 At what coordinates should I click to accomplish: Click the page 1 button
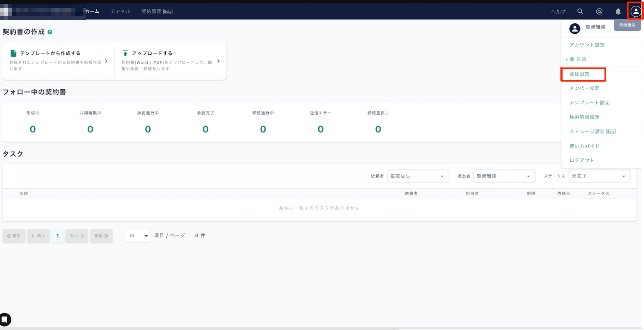tap(58, 236)
